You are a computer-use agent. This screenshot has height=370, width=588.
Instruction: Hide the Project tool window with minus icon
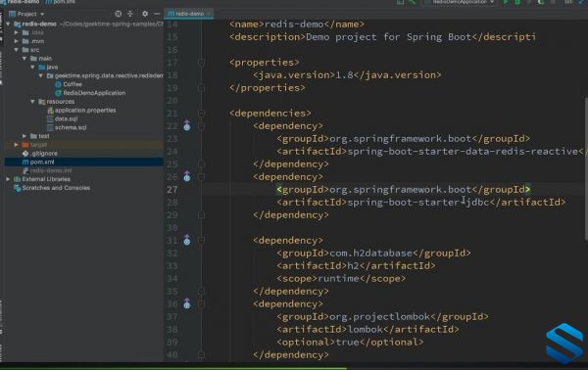(x=157, y=14)
